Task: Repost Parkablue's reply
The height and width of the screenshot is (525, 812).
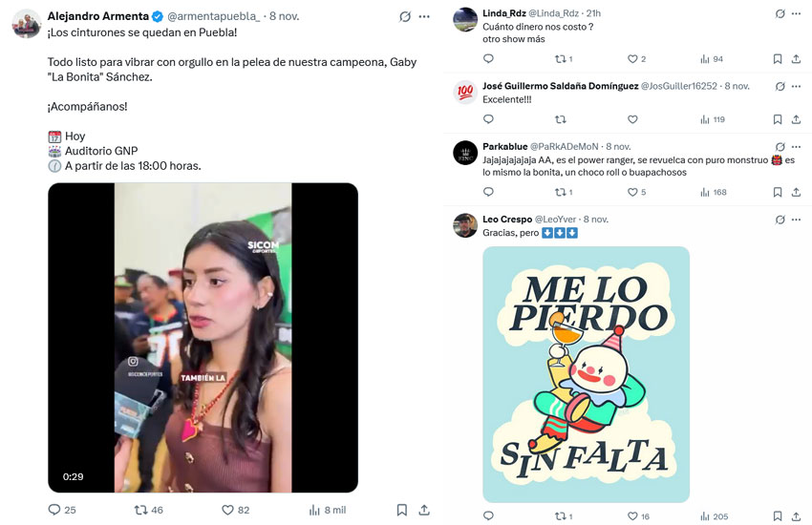Action: (561, 192)
